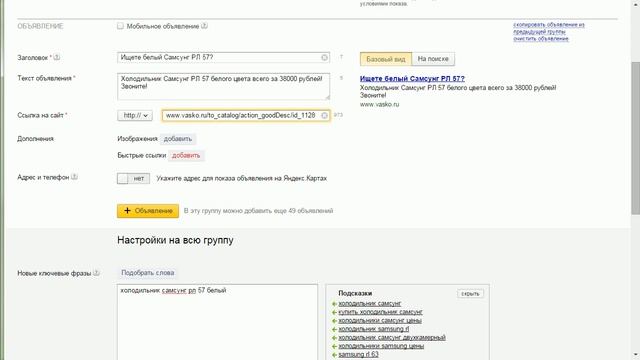Click добавить next to Изображения

tap(178, 139)
